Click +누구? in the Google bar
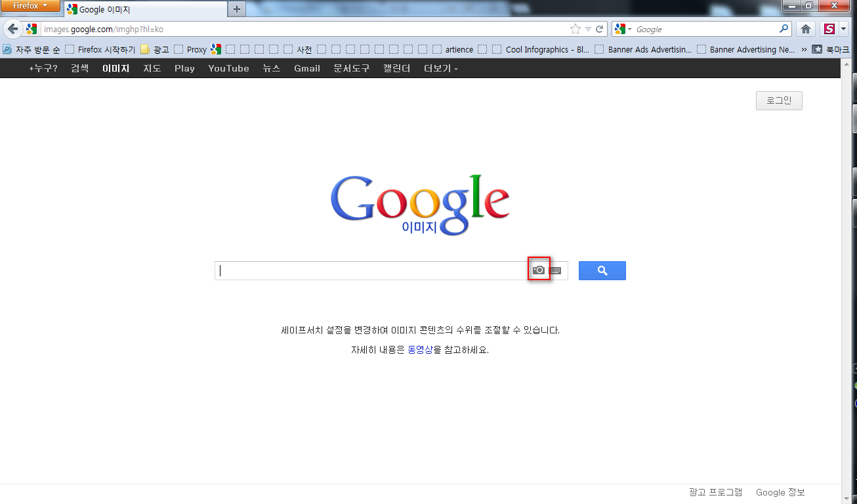 tap(43, 68)
